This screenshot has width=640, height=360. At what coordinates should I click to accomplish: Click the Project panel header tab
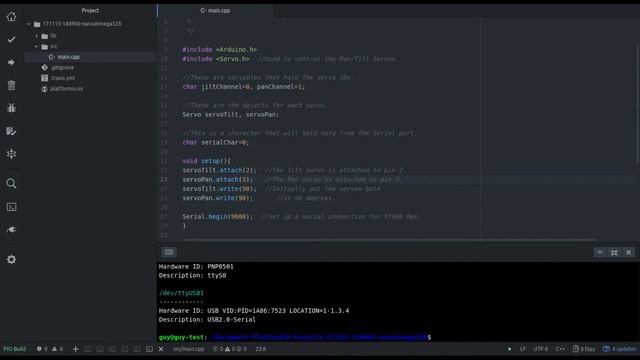90,11
